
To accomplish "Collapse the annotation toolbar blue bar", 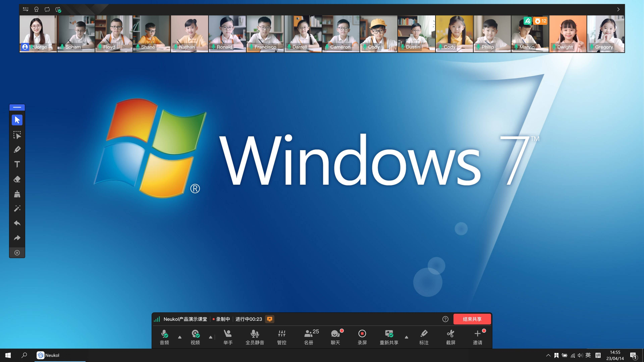I will tap(17, 107).
